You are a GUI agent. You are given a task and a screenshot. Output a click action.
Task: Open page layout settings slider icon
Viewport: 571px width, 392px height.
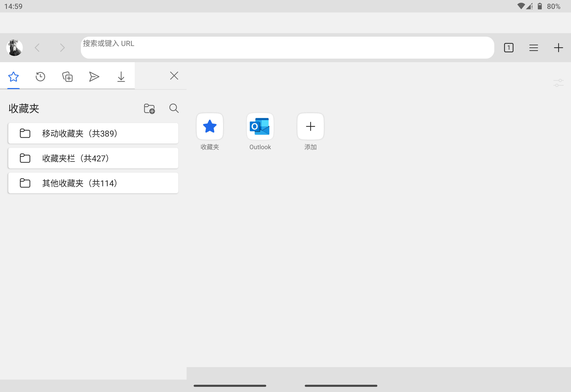point(559,83)
